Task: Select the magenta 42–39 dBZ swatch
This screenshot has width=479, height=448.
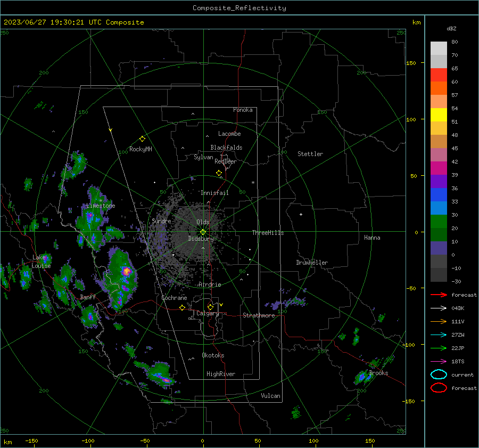Action: [x=439, y=168]
